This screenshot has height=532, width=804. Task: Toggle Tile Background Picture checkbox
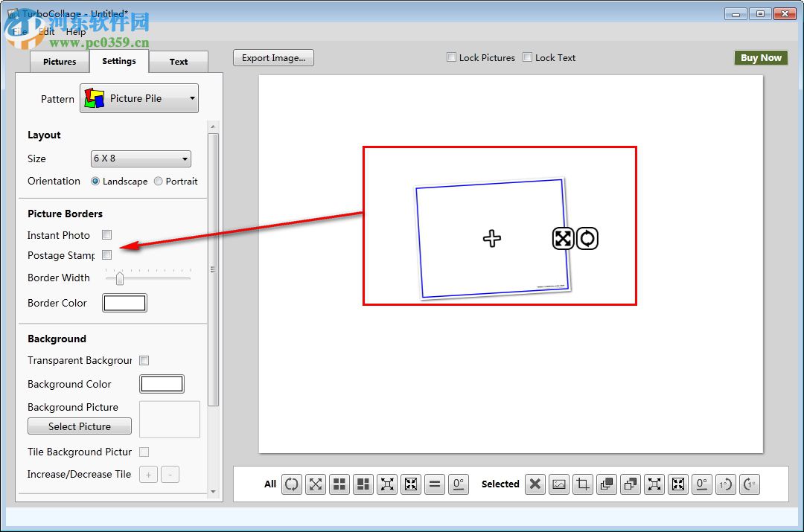pyautogui.click(x=144, y=452)
